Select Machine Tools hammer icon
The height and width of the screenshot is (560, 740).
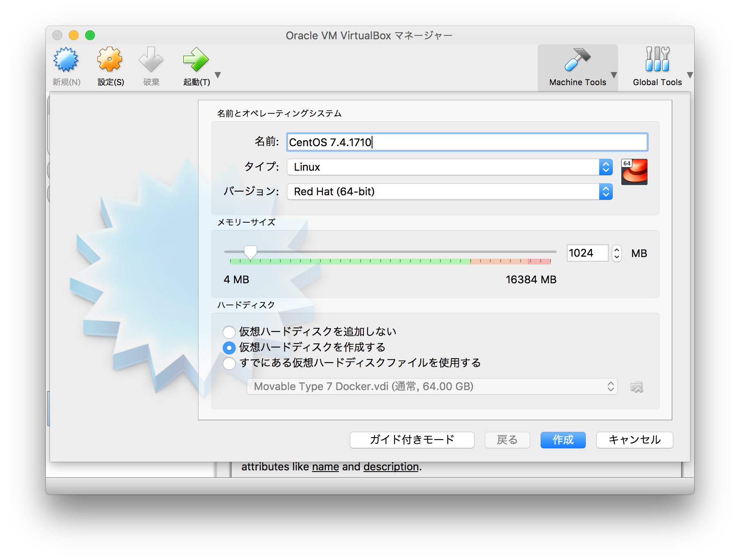577,60
